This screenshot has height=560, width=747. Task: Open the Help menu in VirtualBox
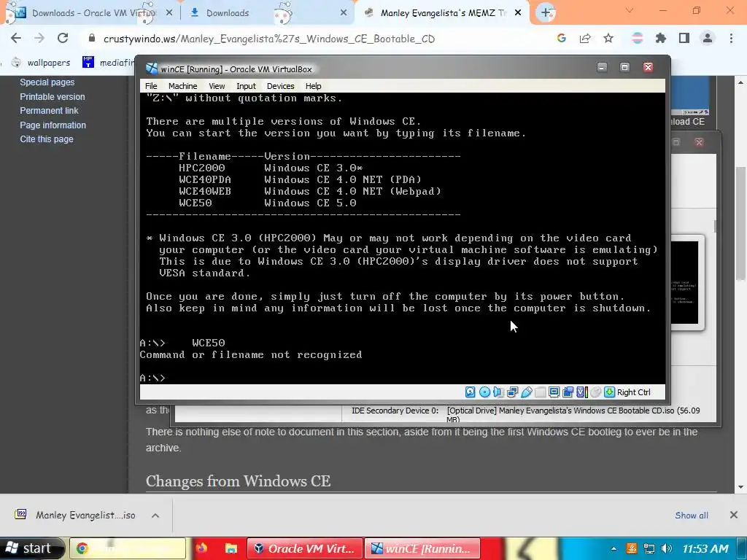pos(314,86)
